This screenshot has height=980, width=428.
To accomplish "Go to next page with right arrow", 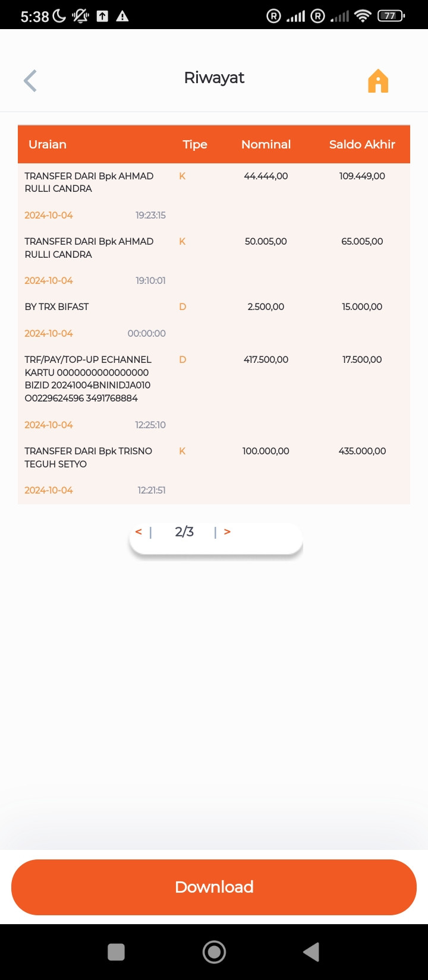I will [227, 532].
